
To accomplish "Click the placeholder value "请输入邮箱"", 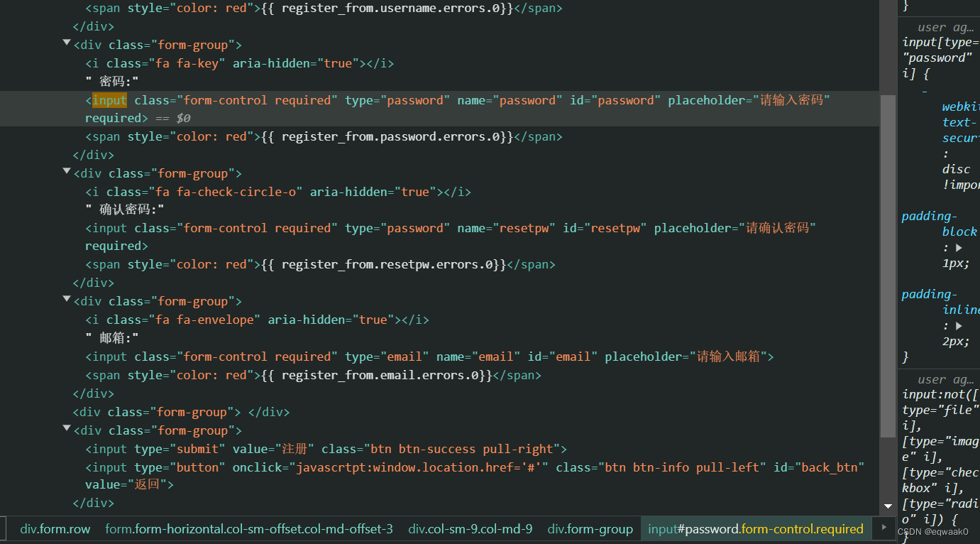I will 728,357.
